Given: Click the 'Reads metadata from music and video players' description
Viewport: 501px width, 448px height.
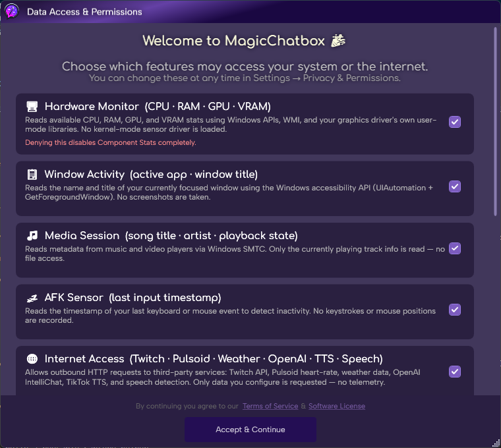Looking at the screenshot, I should click(x=235, y=254).
